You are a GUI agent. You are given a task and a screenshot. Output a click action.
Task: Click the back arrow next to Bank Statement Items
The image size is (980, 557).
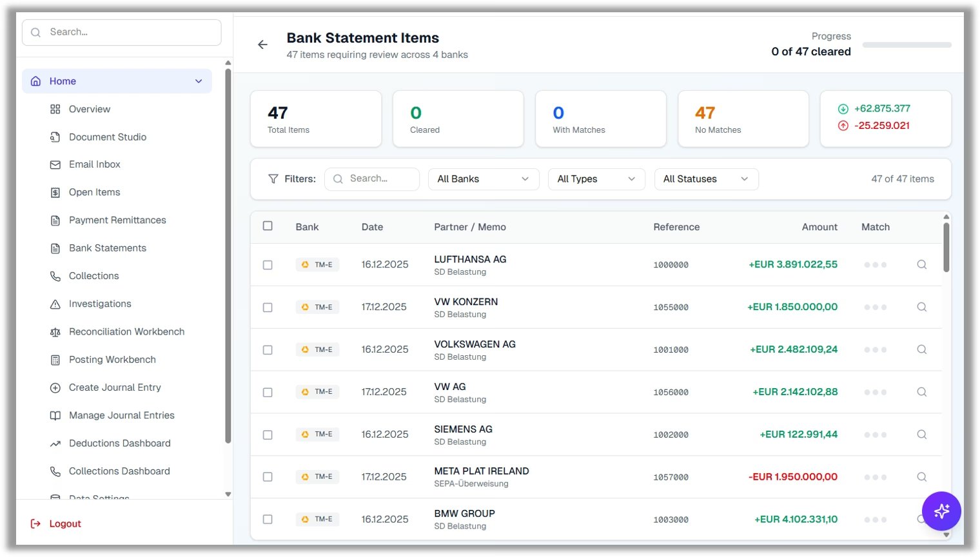262,44
